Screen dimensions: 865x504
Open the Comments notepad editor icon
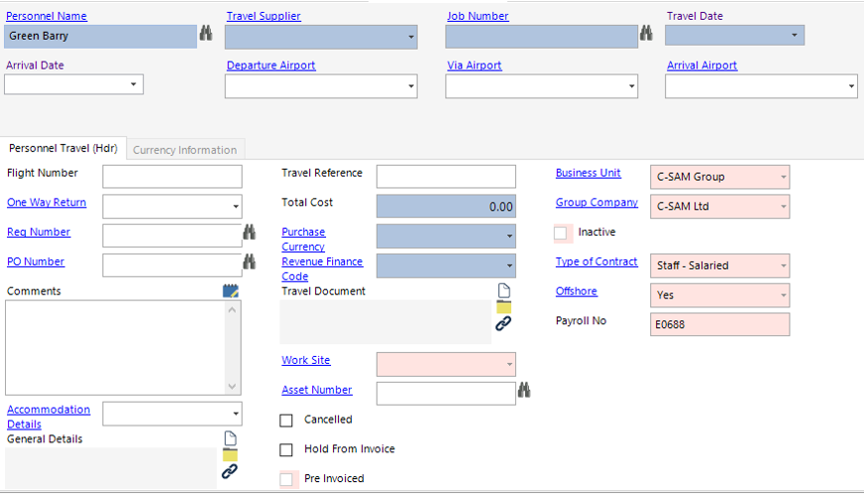231,291
